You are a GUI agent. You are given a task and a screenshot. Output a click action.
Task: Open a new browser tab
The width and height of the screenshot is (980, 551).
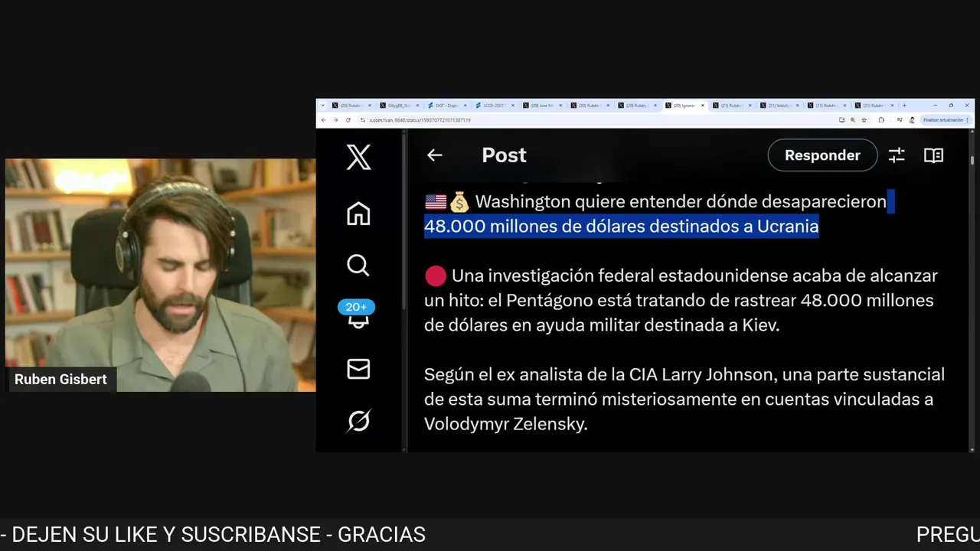point(904,106)
